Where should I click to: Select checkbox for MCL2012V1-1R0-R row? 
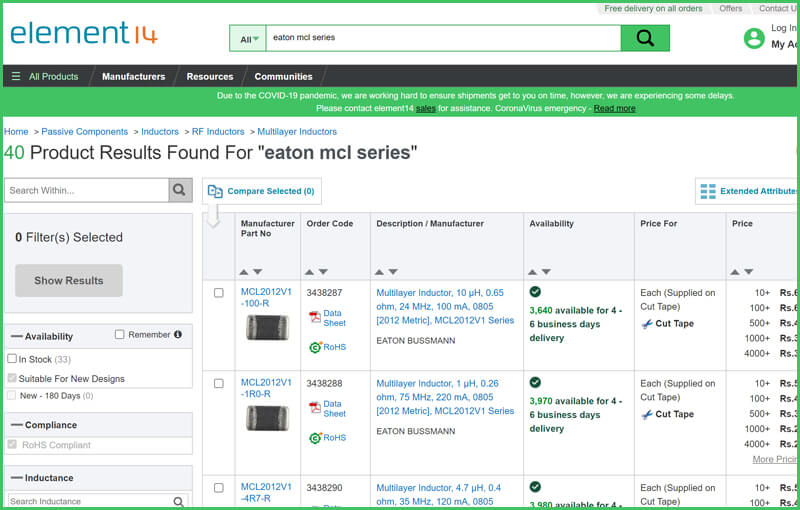219,384
